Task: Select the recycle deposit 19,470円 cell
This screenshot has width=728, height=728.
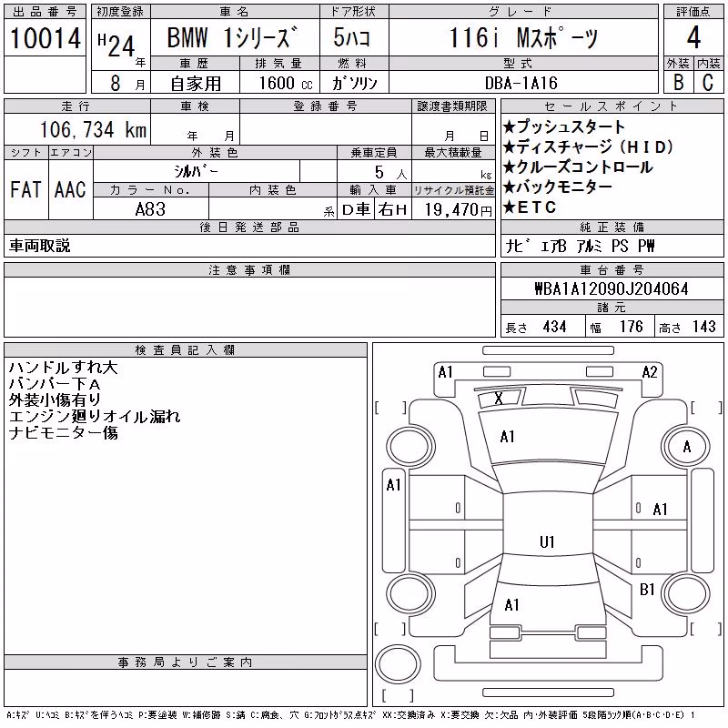Action: click(x=453, y=209)
